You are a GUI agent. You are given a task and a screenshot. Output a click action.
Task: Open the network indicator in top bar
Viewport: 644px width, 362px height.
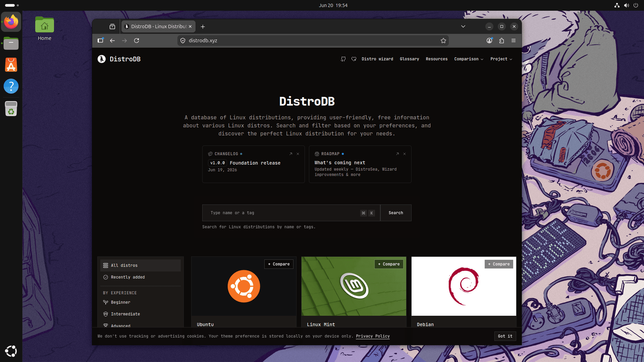tap(617, 5)
